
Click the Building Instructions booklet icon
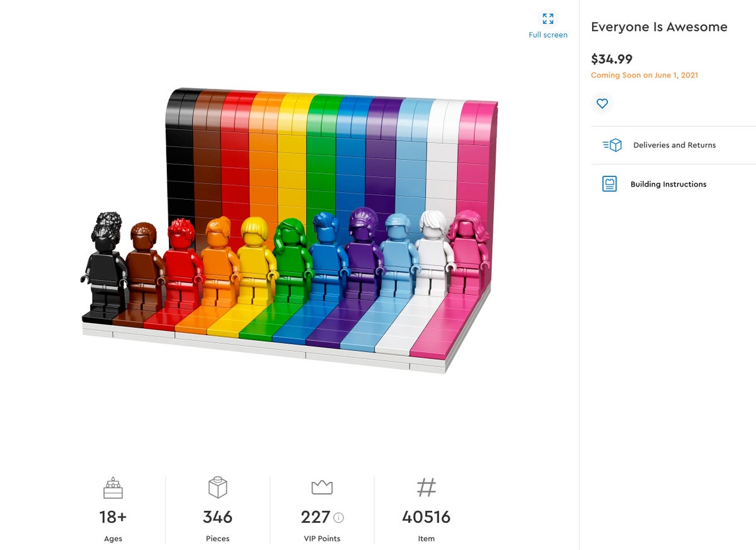(x=609, y=184)
